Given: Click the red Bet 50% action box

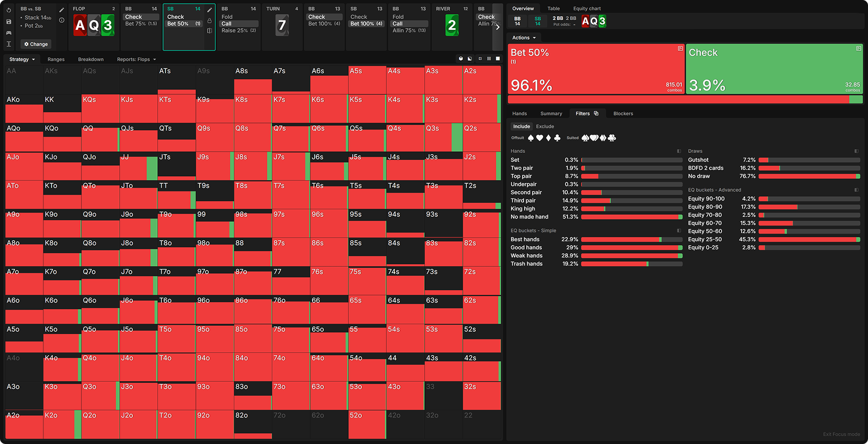Looking at the screenshot, I should pyautogui.click(x=596, y=69).
